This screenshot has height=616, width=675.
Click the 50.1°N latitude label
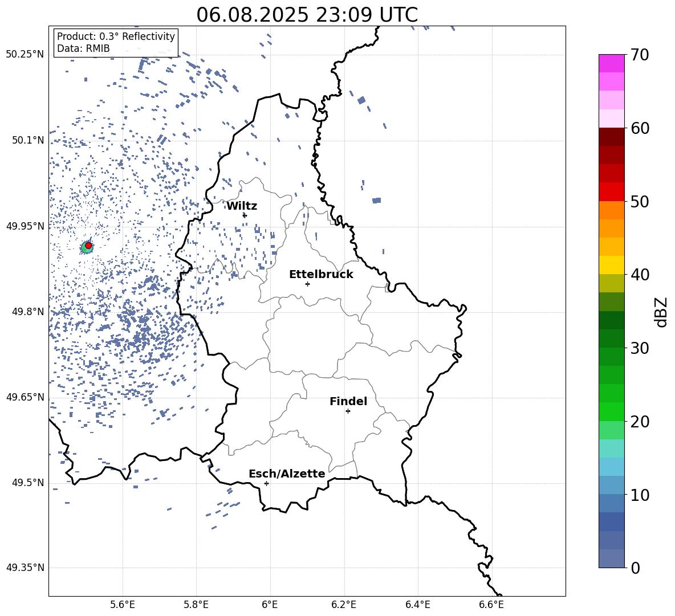pyautogui.click(x=28, y=140)
